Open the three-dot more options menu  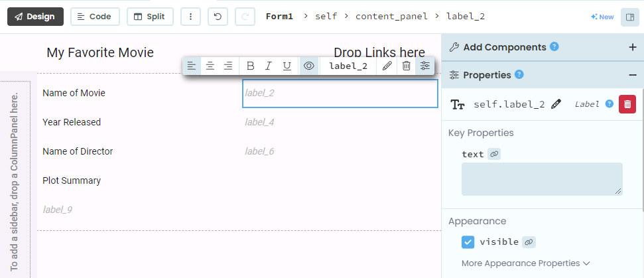(x=190, y=17)
